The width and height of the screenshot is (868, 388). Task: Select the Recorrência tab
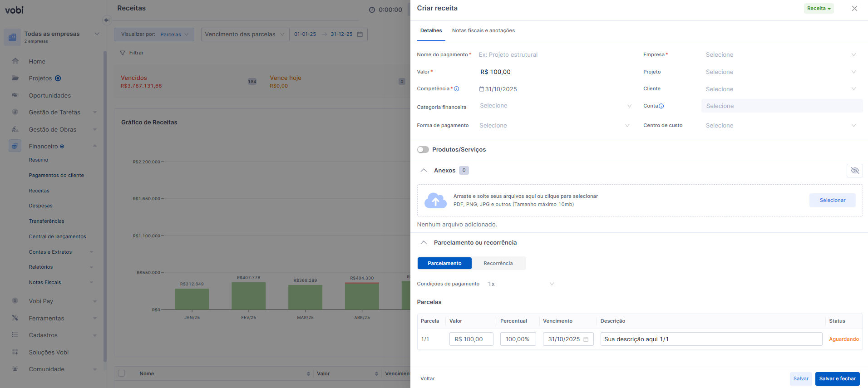pos(498,264)
